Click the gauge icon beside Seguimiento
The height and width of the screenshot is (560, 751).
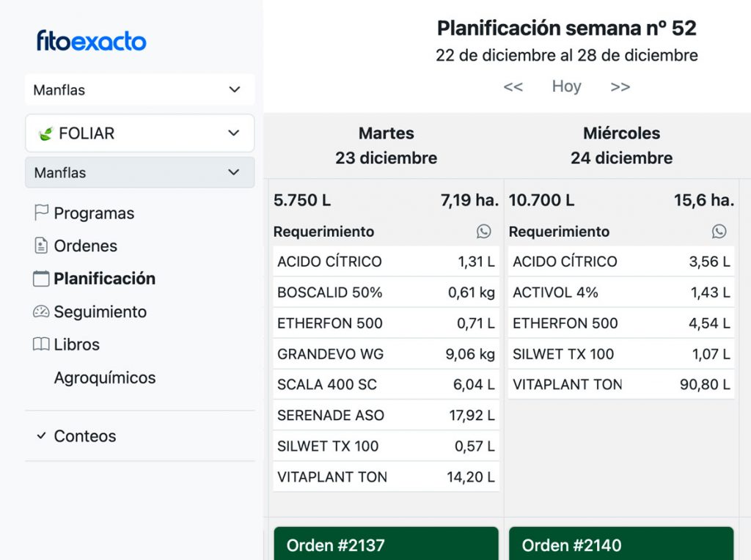pos(41,312)
